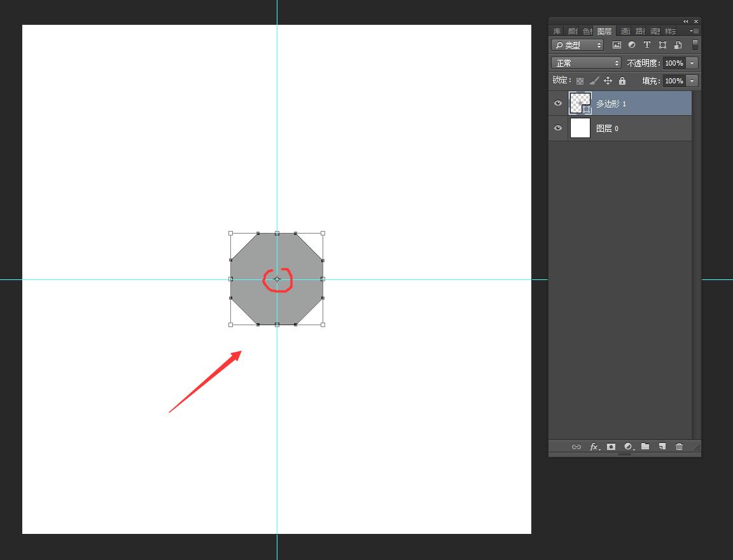
Task: Open the 类型 filter type dropdown
Action: tap(577, 45)
